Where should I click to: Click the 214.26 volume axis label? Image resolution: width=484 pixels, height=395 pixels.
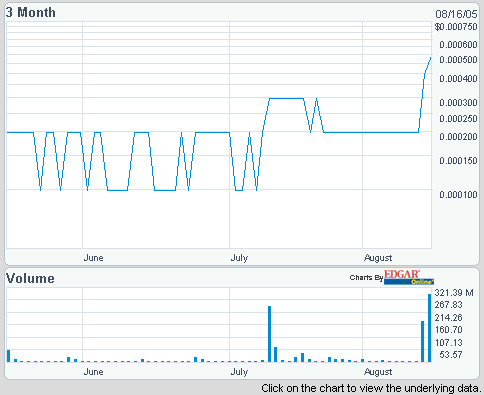coord(449,317)
